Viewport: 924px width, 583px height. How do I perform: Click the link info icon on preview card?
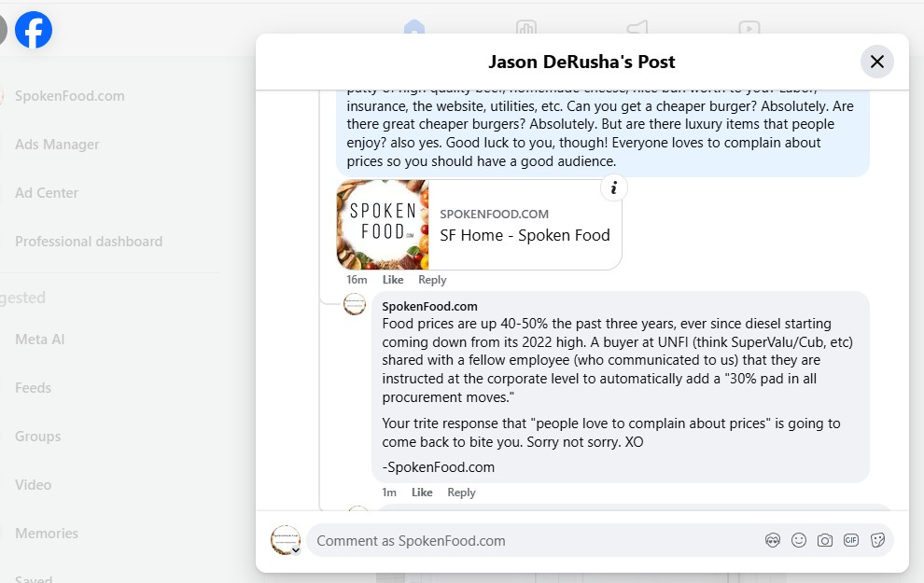tap(614, 188)
